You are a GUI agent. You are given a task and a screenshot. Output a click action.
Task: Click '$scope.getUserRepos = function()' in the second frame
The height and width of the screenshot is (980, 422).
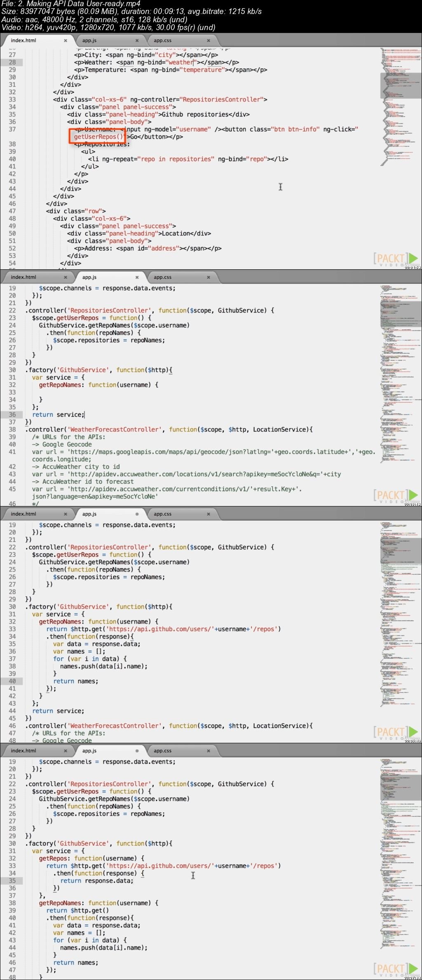(x=91, y=318)
